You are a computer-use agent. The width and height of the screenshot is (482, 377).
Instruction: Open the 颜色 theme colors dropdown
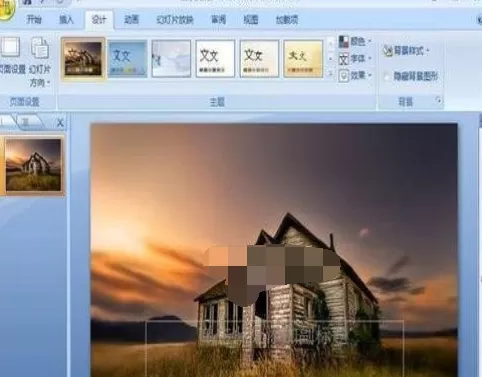(x=355, y=41)
